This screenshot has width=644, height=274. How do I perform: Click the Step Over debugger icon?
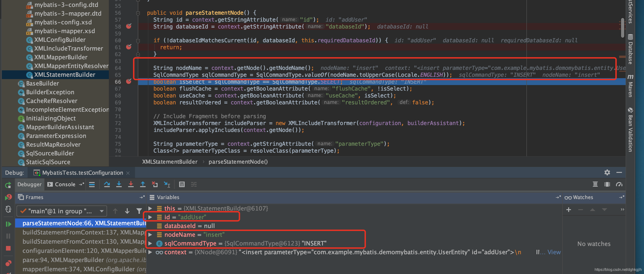(x=107, y=184)
